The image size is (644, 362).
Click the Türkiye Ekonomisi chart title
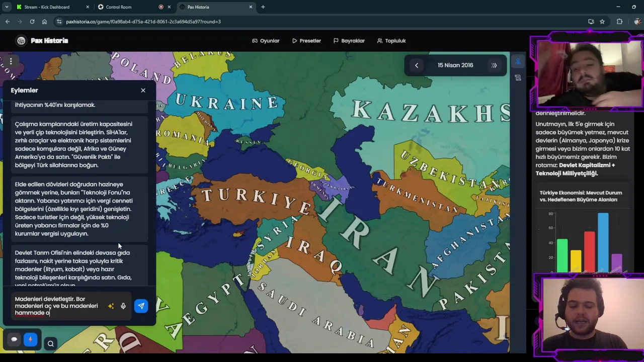pyautogui.click(x=581, y=196)
